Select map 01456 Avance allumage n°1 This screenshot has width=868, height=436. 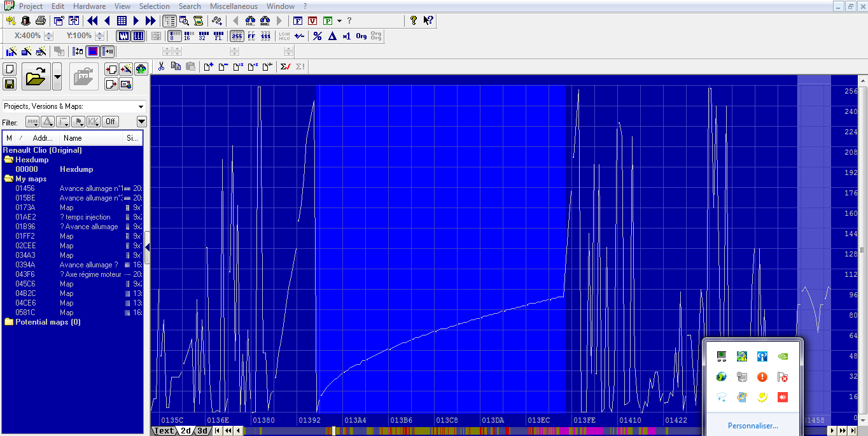73,188
